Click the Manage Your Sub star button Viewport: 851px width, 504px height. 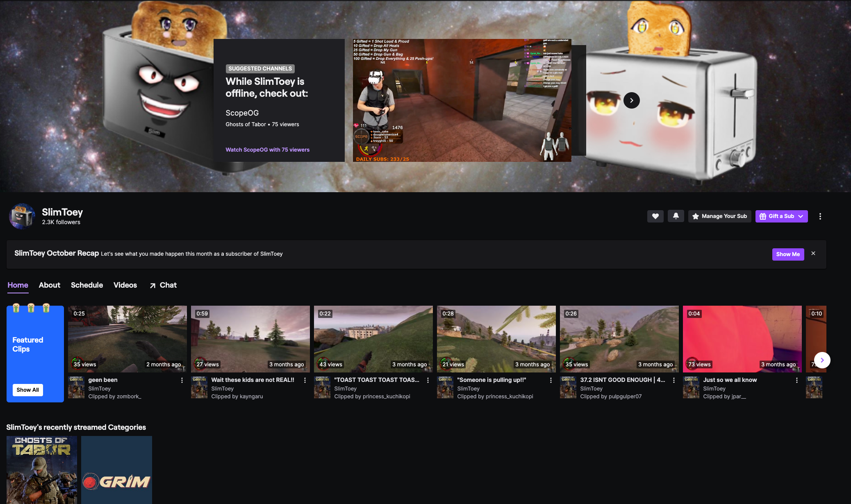719,216
